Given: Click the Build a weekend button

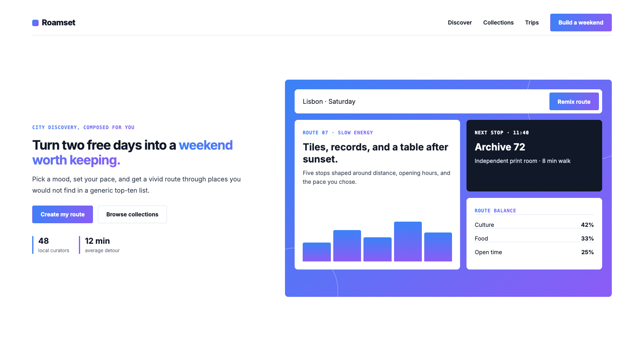Looking at the screenshot, I should coord(581,23).
